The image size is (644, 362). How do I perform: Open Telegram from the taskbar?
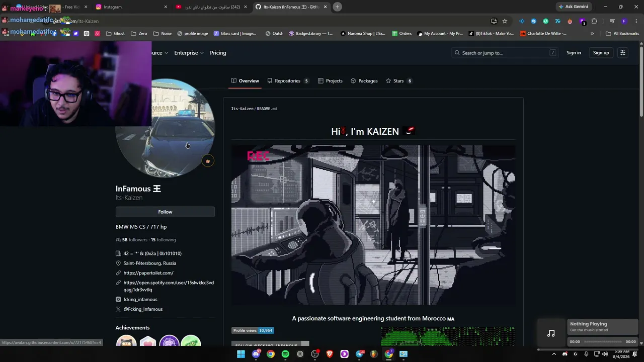(359, 354)
